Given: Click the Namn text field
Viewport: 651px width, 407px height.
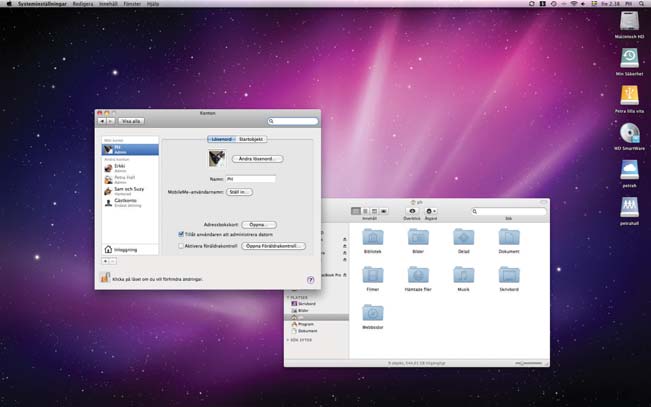Looking at the screenshot, I should (251, 179).
